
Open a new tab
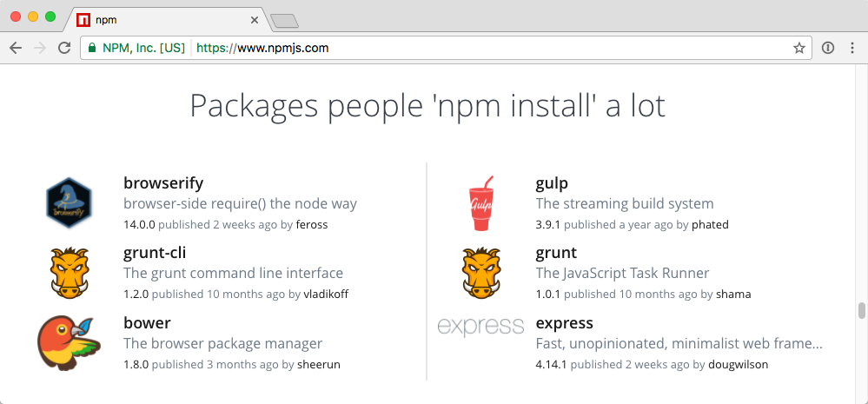point(284,20)
